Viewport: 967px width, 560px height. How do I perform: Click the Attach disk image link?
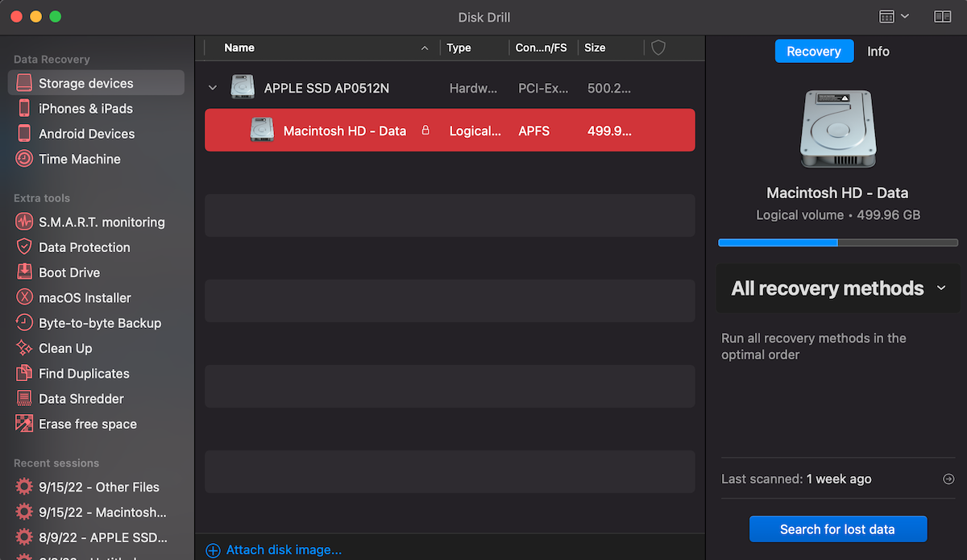click(x=274, y=550)
